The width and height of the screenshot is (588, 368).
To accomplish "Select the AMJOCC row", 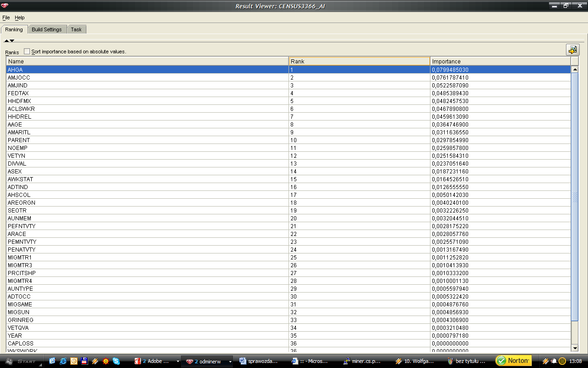I will point(288,77).
